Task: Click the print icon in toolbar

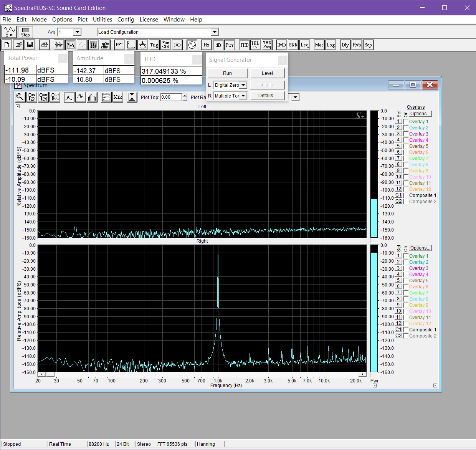Action: tap(45, 45)
